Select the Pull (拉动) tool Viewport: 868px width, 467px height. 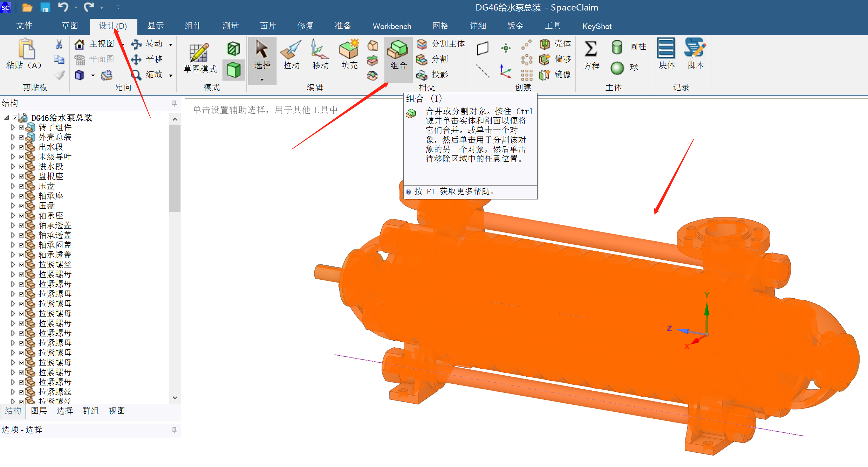click(291, 54)
